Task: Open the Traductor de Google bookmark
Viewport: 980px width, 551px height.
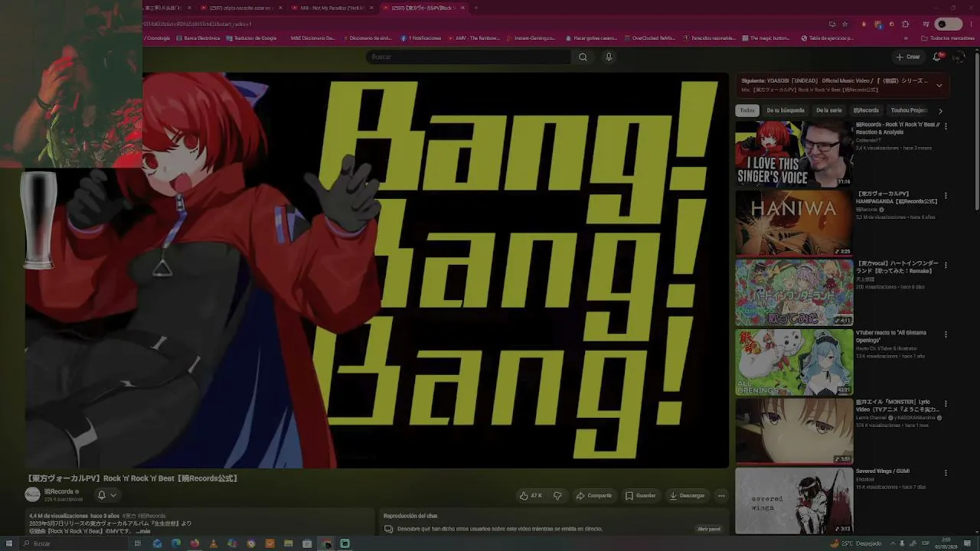Action: tap(251, 38)
